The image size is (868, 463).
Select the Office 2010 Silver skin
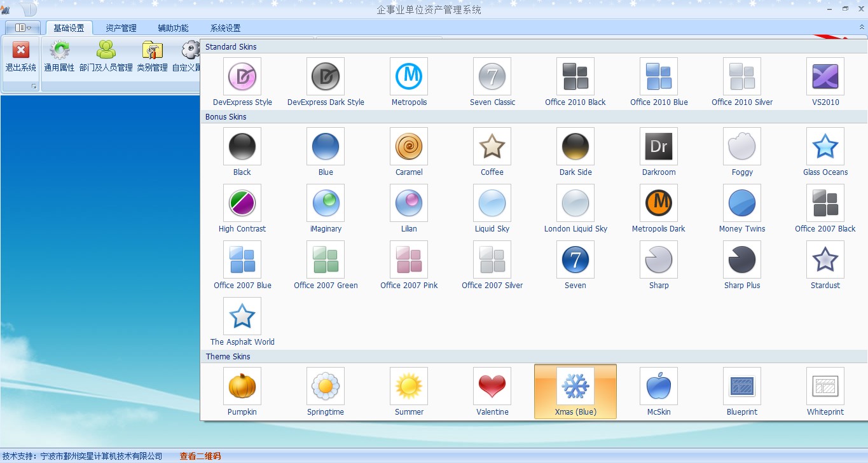pos(742,82)
